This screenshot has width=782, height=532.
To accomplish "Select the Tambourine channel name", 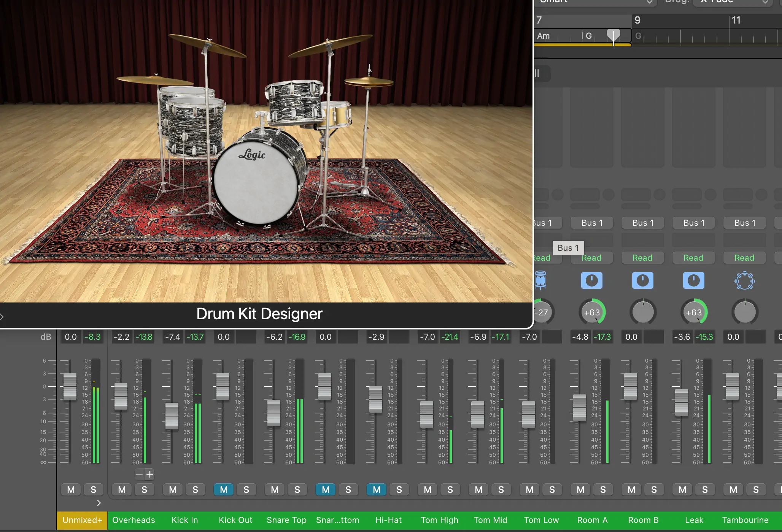I will pyautogui.click(x=745, y=520).
